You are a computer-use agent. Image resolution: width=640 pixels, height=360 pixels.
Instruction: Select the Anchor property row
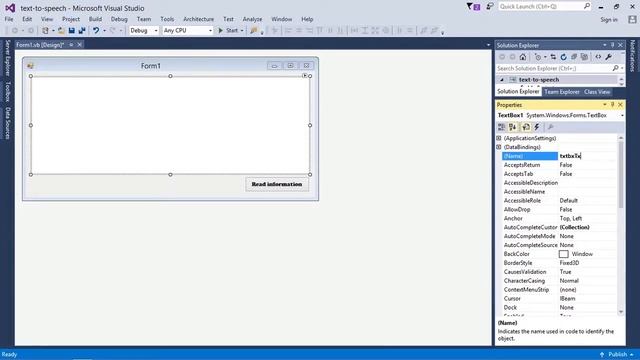pyautogui.click(x=560, y=218)
